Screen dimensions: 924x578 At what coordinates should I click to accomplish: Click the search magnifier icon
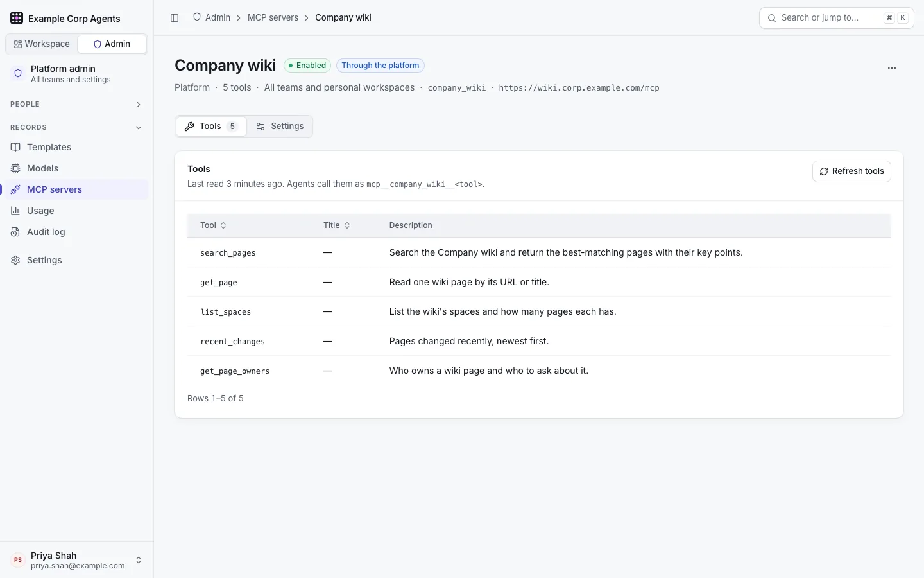772,18
